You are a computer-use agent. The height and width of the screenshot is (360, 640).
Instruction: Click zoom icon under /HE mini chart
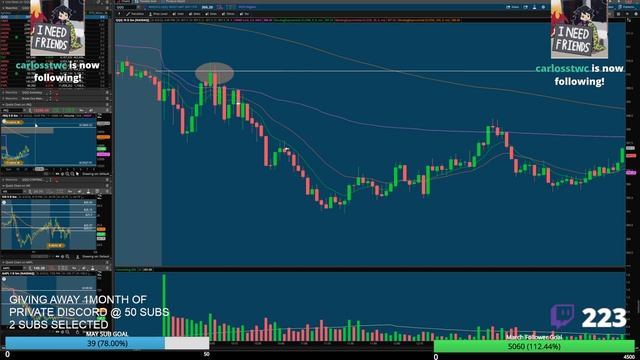tap(68, 257)
